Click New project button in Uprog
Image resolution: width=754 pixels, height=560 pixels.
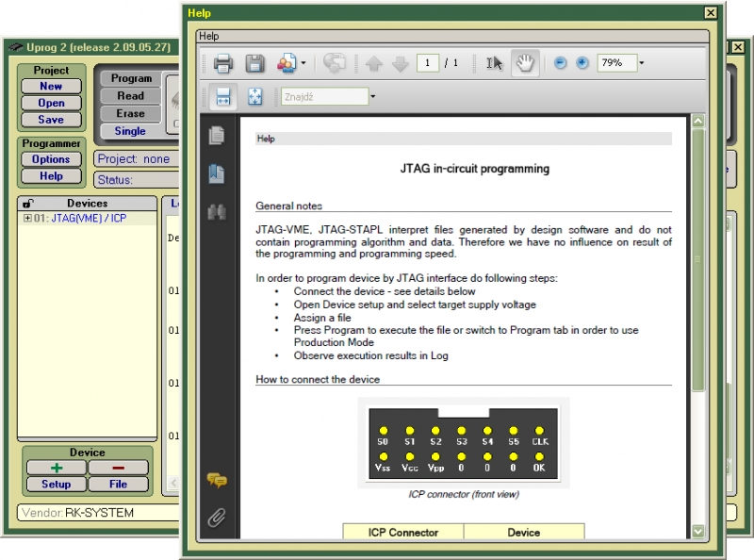click(x=51, y=86)
